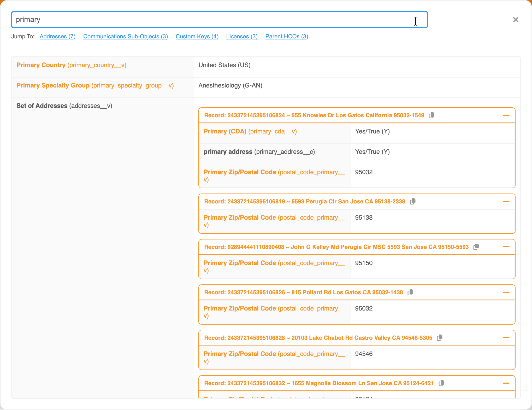Click Primary Zip/Postal Code label under John G Kelley
532x410 pixels.
pyautogui.click(x=274, y=267)
